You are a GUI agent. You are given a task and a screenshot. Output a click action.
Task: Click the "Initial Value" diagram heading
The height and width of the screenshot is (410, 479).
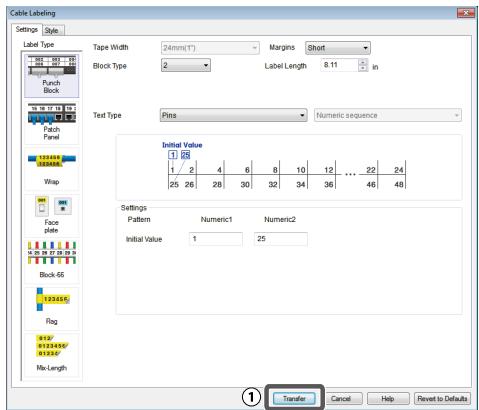(182, 145)
